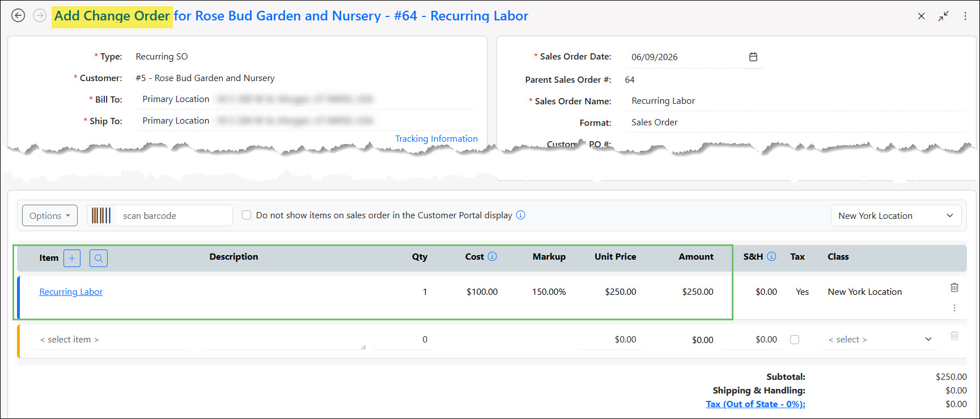Close the Add Change Order window
The width and height of the screenshot is (980, 419).
pos(922,16)
